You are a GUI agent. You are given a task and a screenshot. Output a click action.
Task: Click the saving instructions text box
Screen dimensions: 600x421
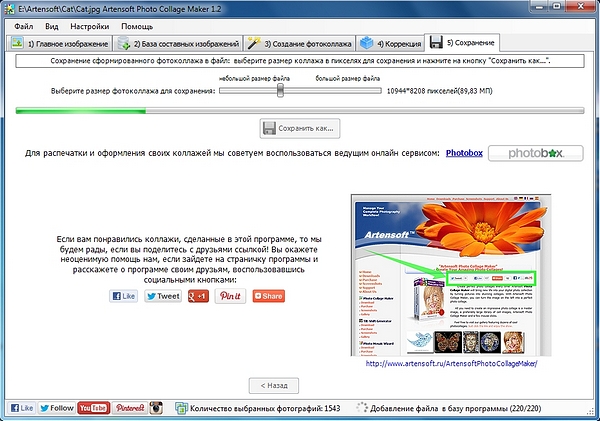300,61
